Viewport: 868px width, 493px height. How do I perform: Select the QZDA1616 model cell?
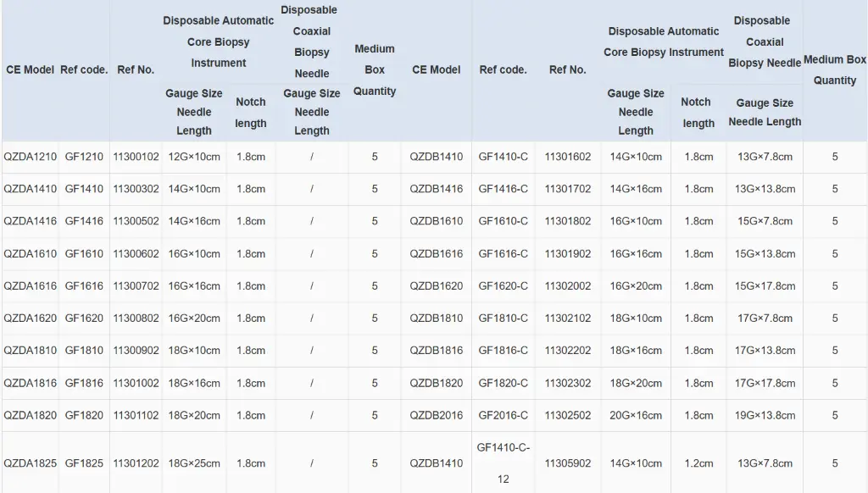(31, 286)
